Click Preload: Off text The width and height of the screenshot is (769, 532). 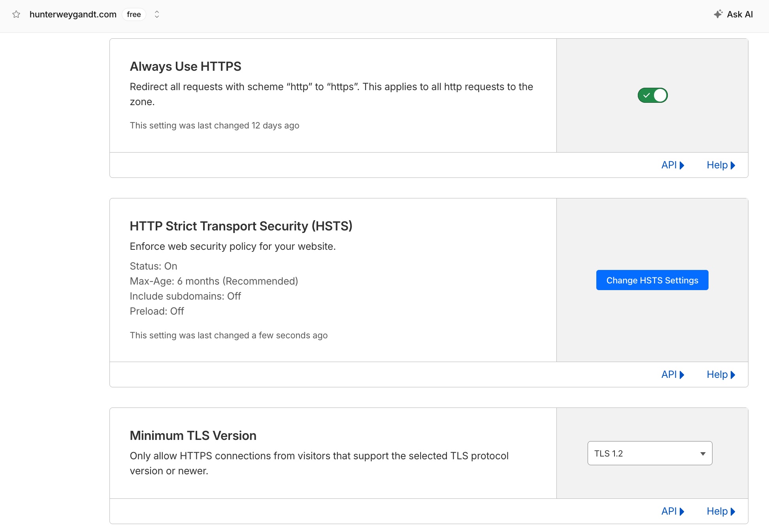157,311
